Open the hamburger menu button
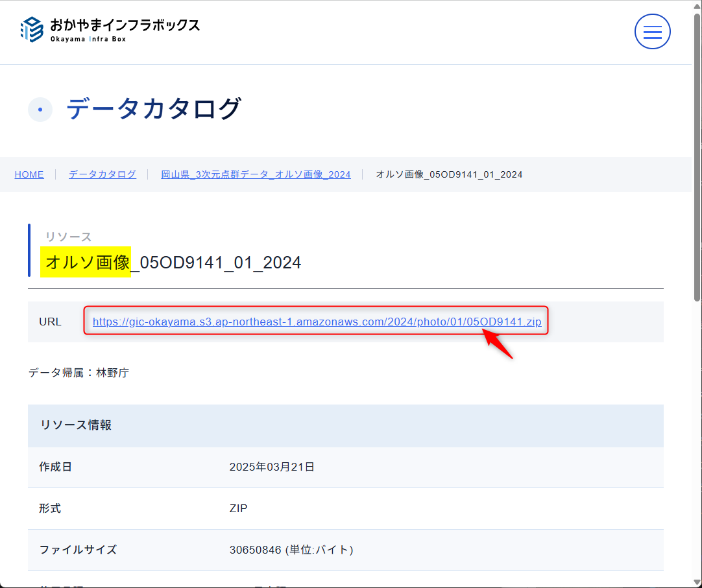The image size is (702, 588). 652,31
